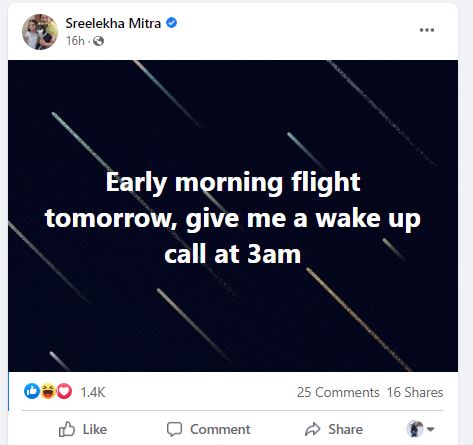
Task: Click the laughing Haha reaction icon
Action: click(x=48, y=391)
